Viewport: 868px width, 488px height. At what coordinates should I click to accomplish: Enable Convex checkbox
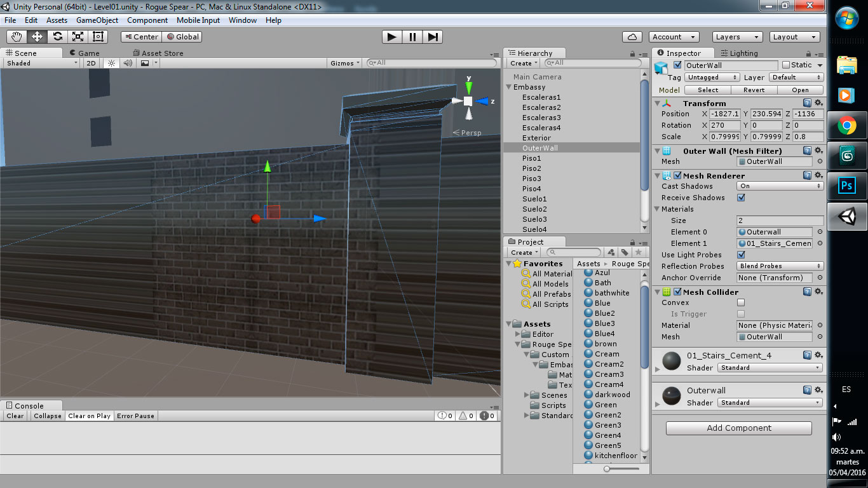click(x=741, y=302)
